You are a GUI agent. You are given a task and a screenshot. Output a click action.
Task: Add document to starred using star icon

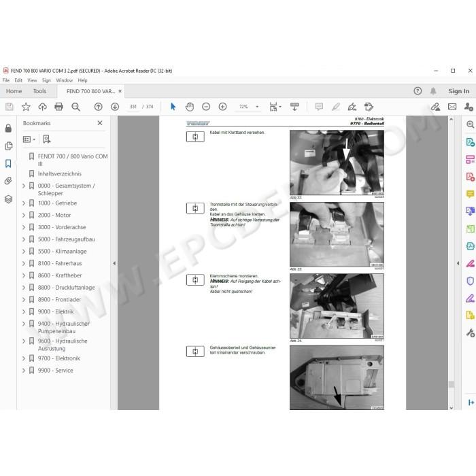point(26,107)
